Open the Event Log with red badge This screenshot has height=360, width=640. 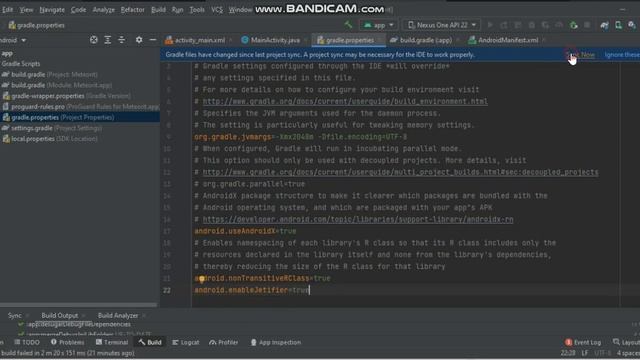click(x=583, y=342)
